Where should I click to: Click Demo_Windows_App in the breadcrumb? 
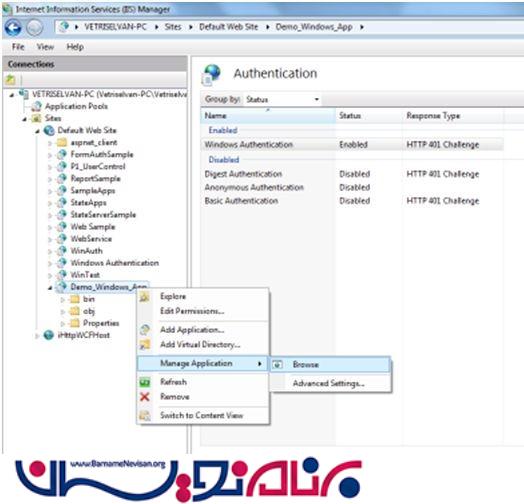pyautogui.click(x=314, y=27)
